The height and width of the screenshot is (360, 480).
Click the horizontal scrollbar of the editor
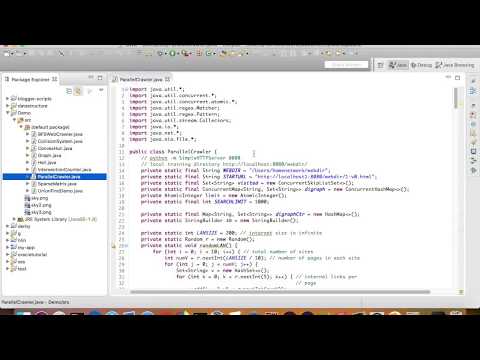(280, 292)
